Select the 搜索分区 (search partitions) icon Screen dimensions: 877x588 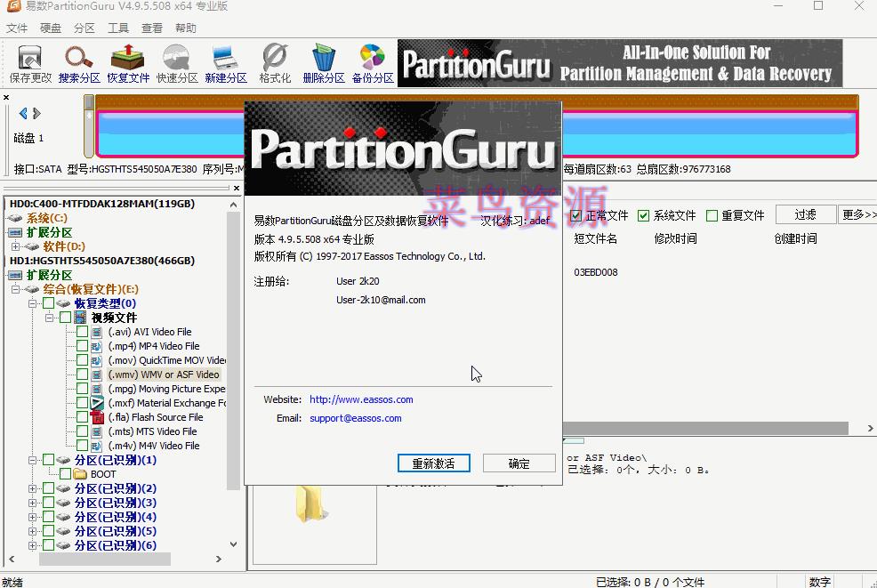click(x=78, y=62)
